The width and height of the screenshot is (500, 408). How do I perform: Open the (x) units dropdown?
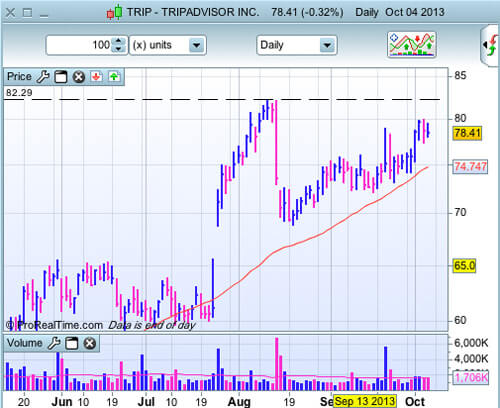click(x=168, y=45)
